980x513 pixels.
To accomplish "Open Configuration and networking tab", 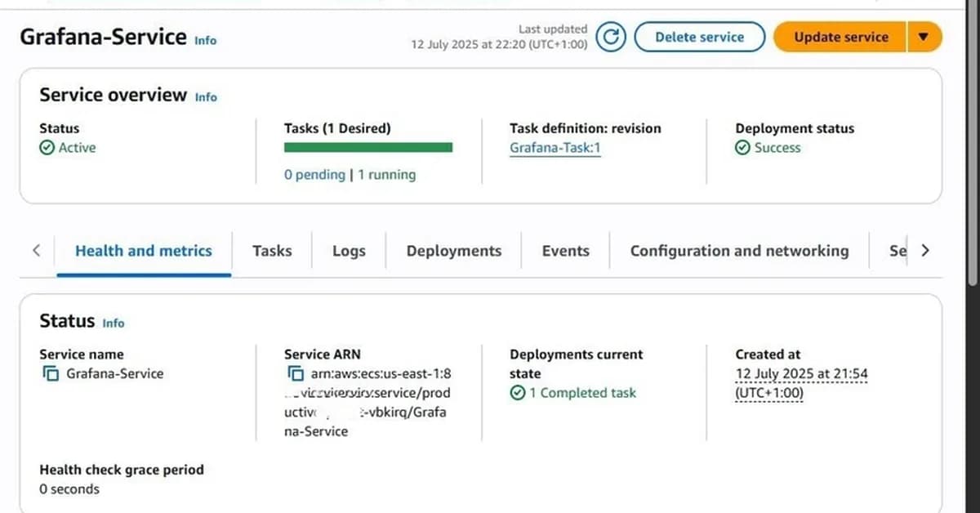I will [x=739, y=251].
